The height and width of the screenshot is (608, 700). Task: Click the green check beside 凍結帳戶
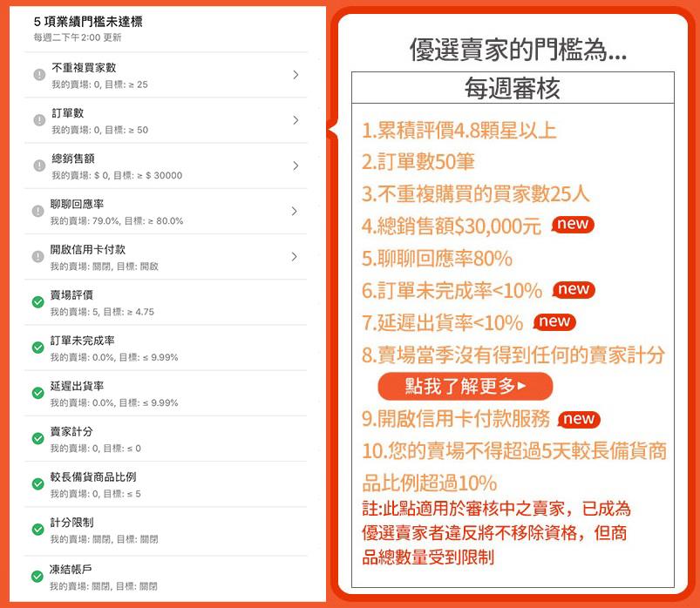click(x=38, y=575)
